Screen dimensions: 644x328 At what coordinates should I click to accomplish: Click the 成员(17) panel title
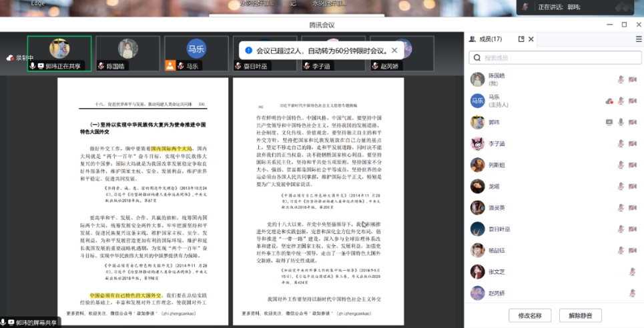pos(489,39)
